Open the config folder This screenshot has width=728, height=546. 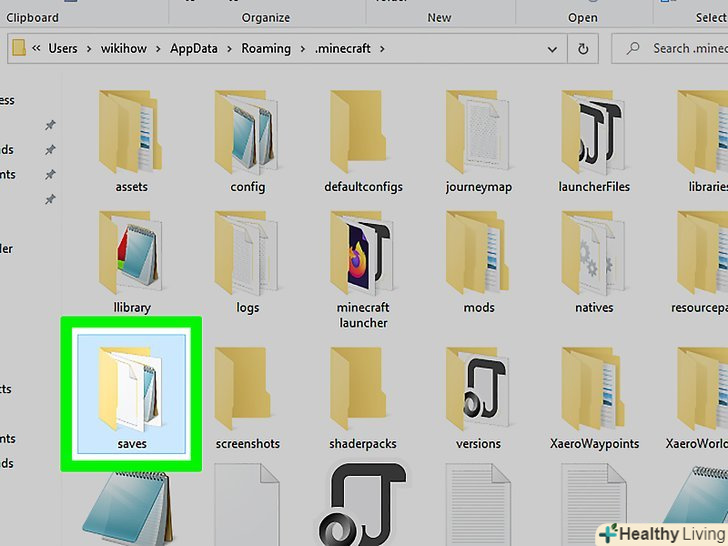click(247, 142)
